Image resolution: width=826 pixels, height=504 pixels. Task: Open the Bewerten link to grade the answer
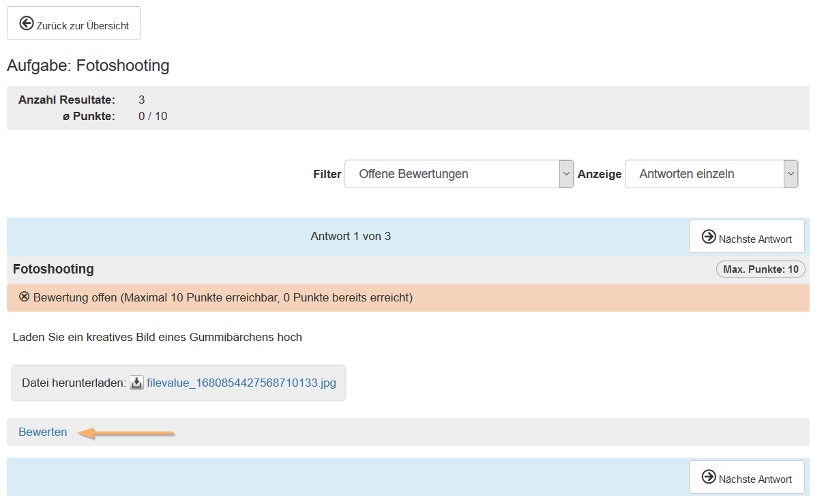coord(43,432)
